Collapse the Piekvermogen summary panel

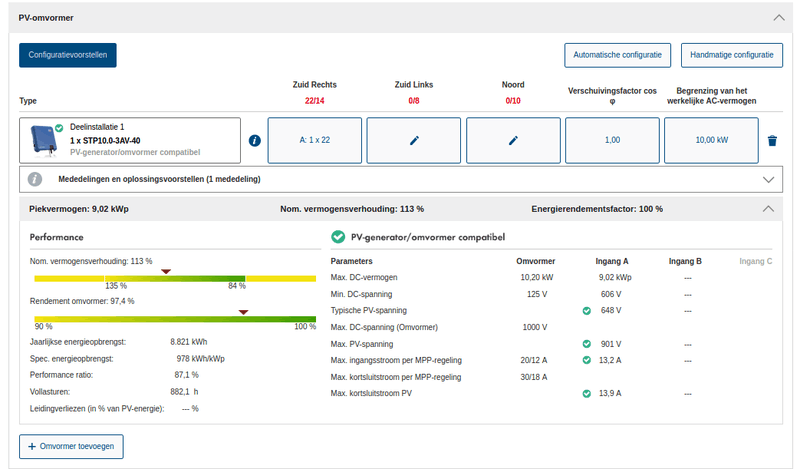(x=768, y=209)
